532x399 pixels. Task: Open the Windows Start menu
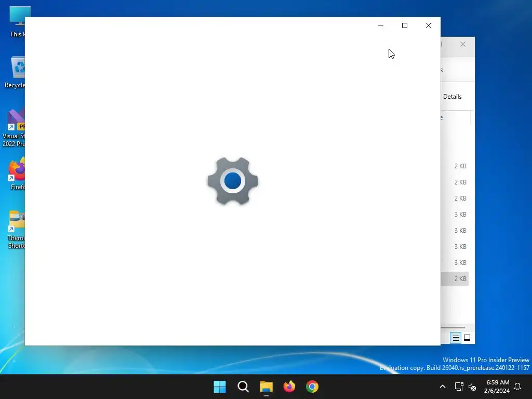(220, 387)
